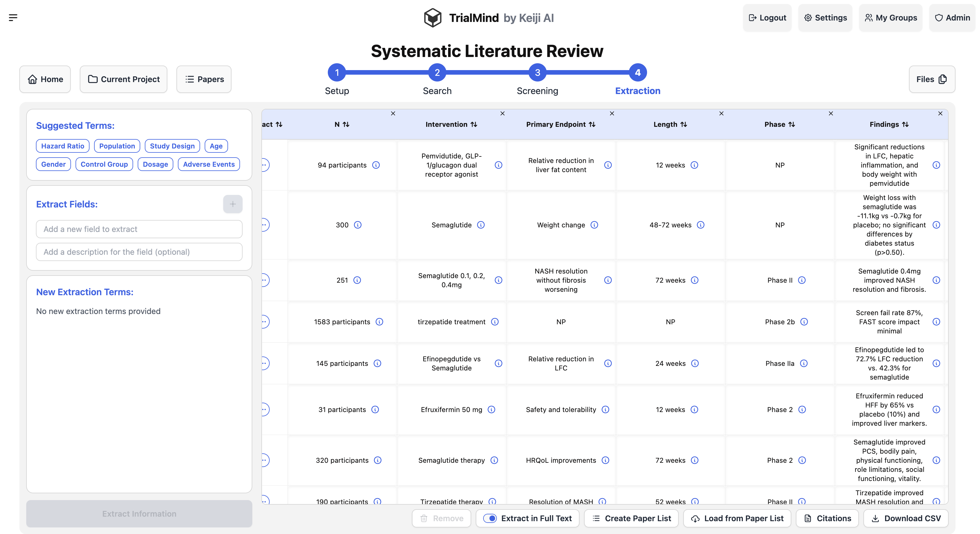Viewport: 980px width, 534px height.
Task: Click info icon beside 48-72 weeks
Action: click(x=700, y=225)
